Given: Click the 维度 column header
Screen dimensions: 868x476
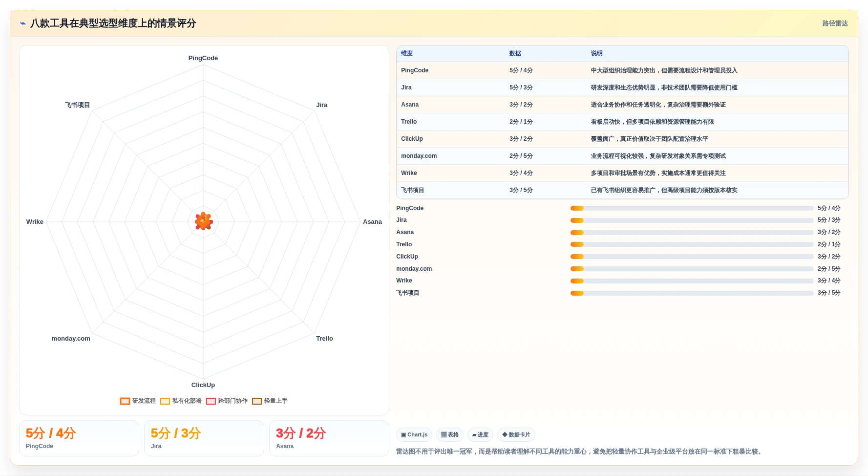Looking at the screenshot, I should click(407, 53).
